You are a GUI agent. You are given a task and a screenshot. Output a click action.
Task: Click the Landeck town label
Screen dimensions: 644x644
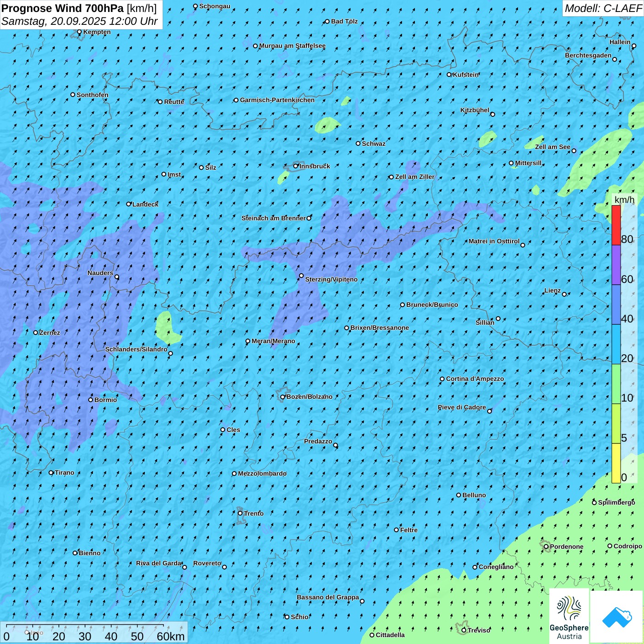145,204
